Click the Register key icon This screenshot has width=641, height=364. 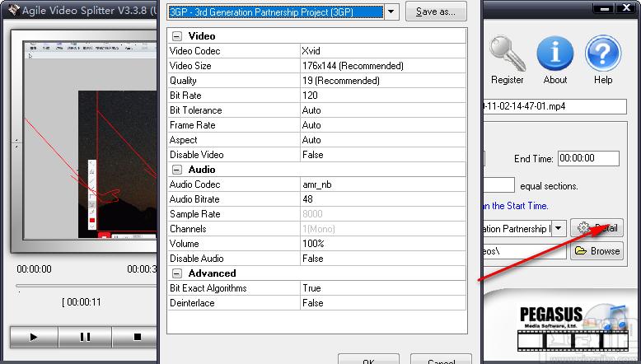click(x=507, y=54)
